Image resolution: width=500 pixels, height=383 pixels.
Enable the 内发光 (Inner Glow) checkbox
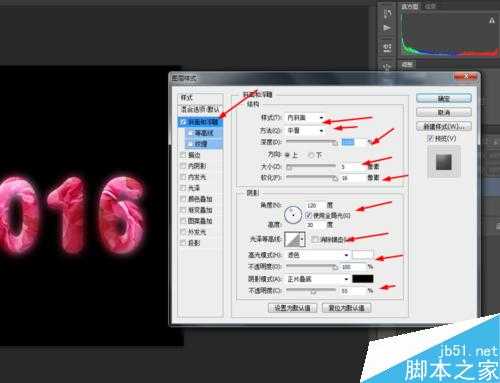coord(183,177)
